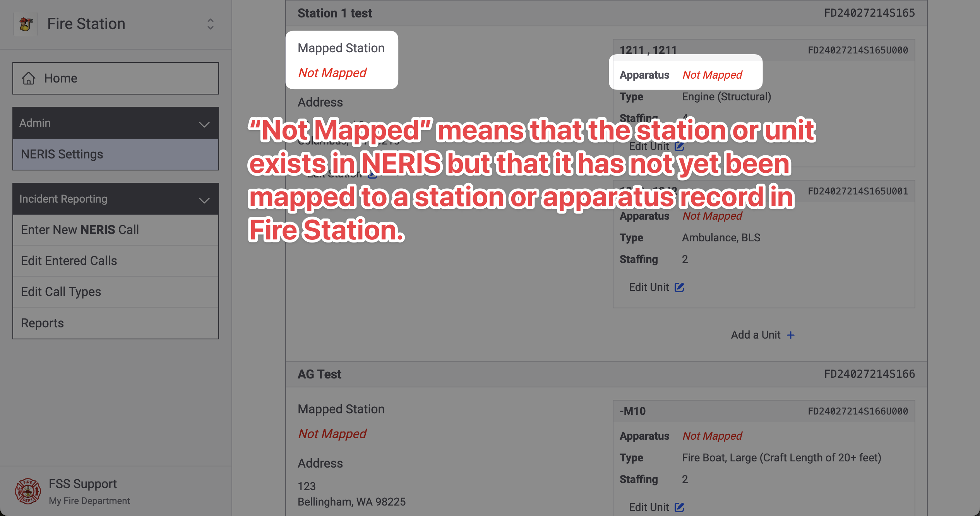980x516 pixels.
Task: Collapse the Admin section chevron
Action: click(x=204, y=124)
